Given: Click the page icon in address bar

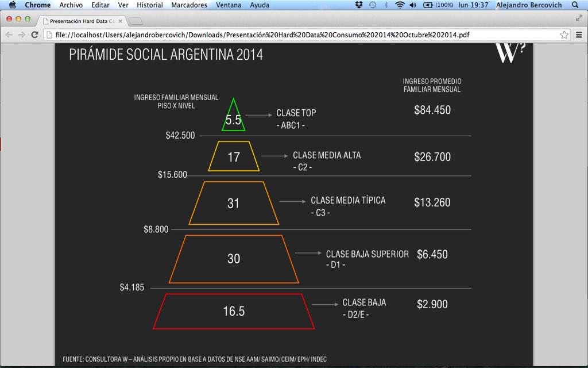Looking at the screenshot, I should point(49,35).
